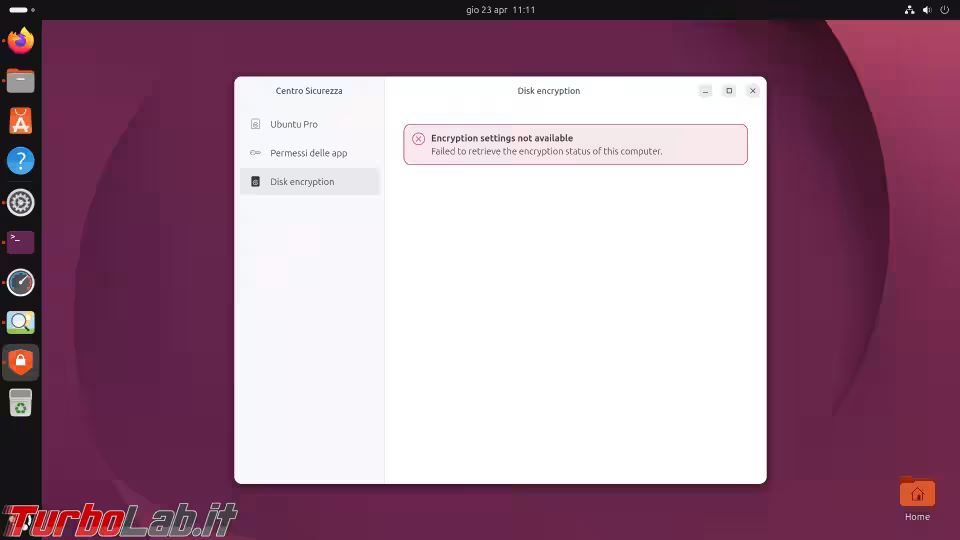Viewport: 960px width, 540px height.
Task: Click the volume speaker indicator
Action: pyautogui.click(x=927, y=10)
